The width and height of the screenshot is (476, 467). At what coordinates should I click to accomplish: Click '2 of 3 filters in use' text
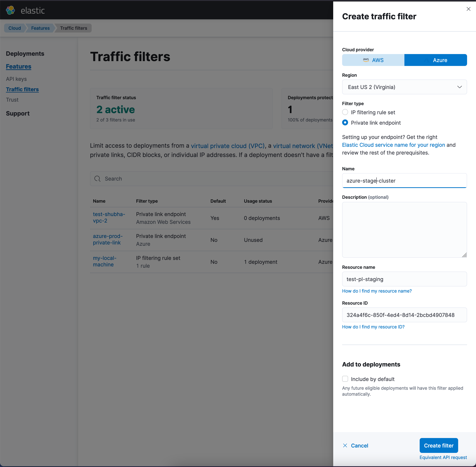pyautogui.click(x=116, y=120)
